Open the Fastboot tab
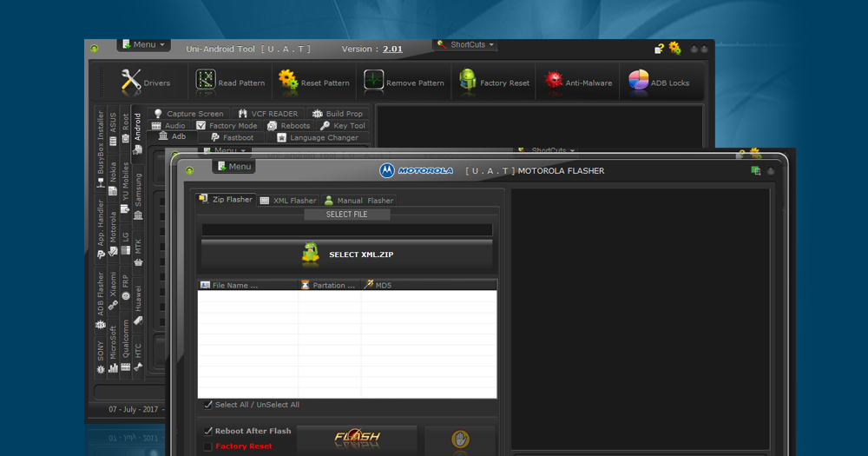868x456 pixels. coord(233,137)
